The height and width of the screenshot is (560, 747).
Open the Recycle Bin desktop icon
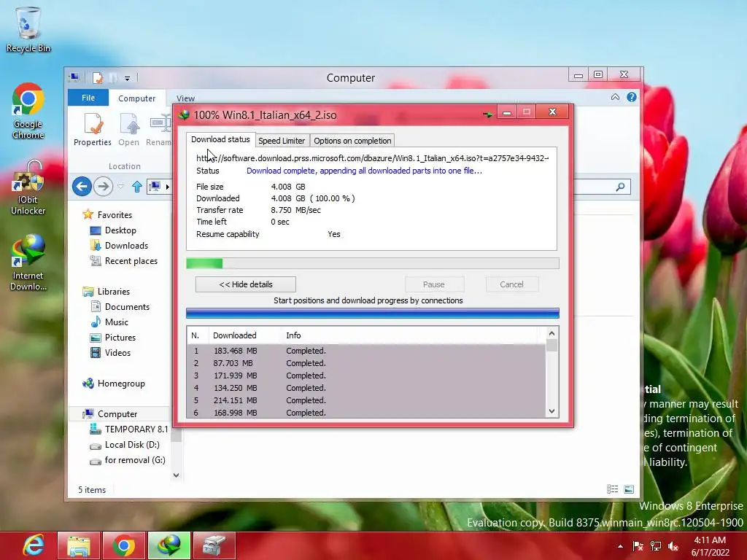(28, 29)
